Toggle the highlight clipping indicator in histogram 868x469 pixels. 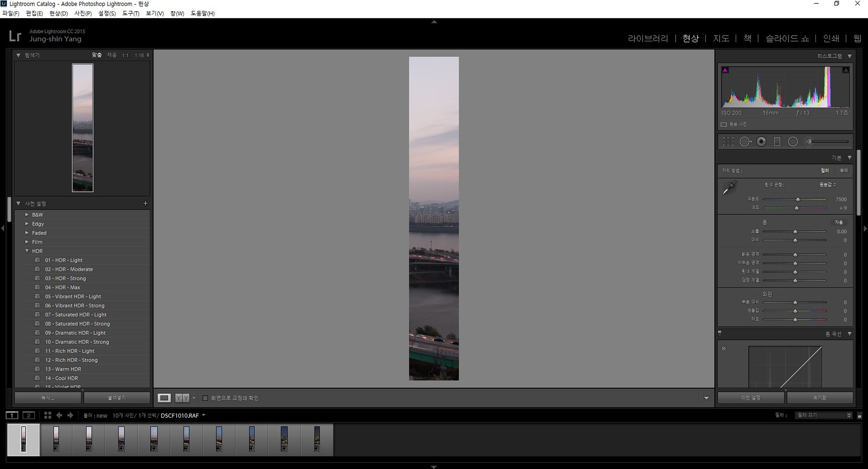tap(845, 70)
